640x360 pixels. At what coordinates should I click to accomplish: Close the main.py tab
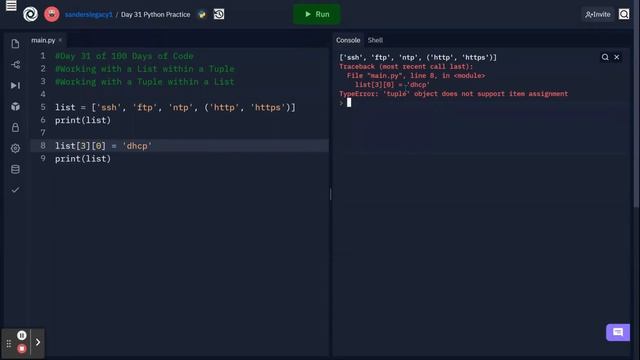pyautogui.click(x=60, y=40)
